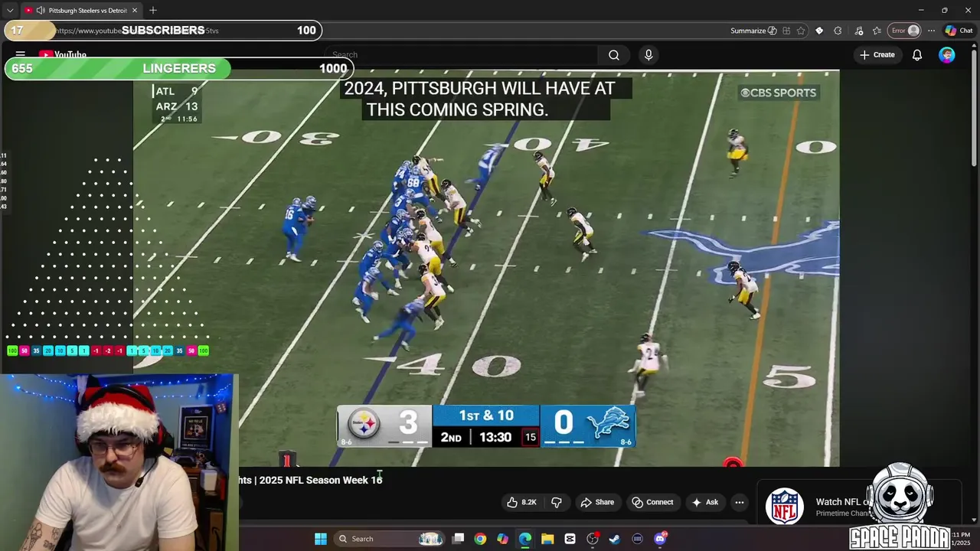Open Task View on the taskbar
Viewport: 980px width, 551px height.
[458, 539]
